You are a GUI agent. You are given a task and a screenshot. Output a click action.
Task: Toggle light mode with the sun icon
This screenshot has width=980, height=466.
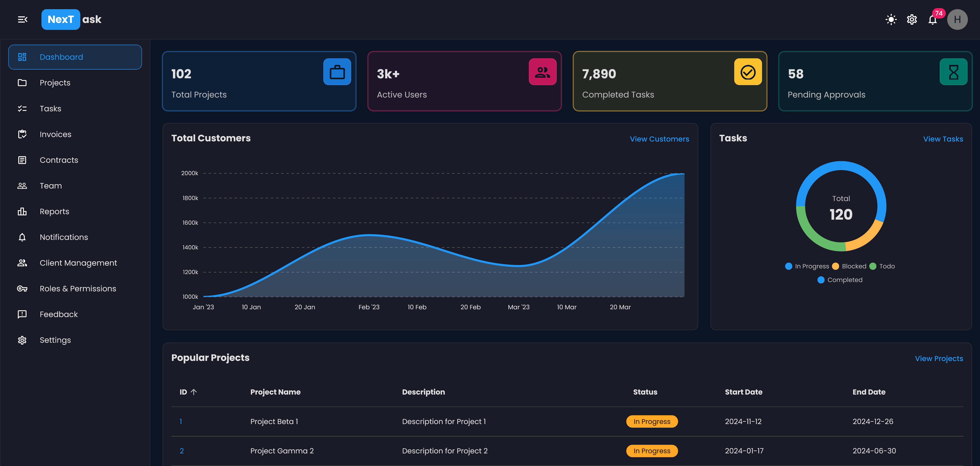(x=891, y=19)
